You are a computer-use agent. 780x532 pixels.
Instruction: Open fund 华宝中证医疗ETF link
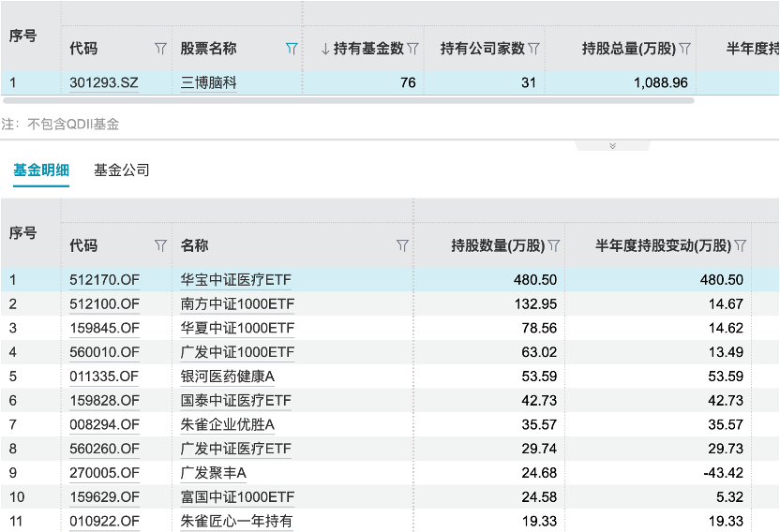(236, 279)
